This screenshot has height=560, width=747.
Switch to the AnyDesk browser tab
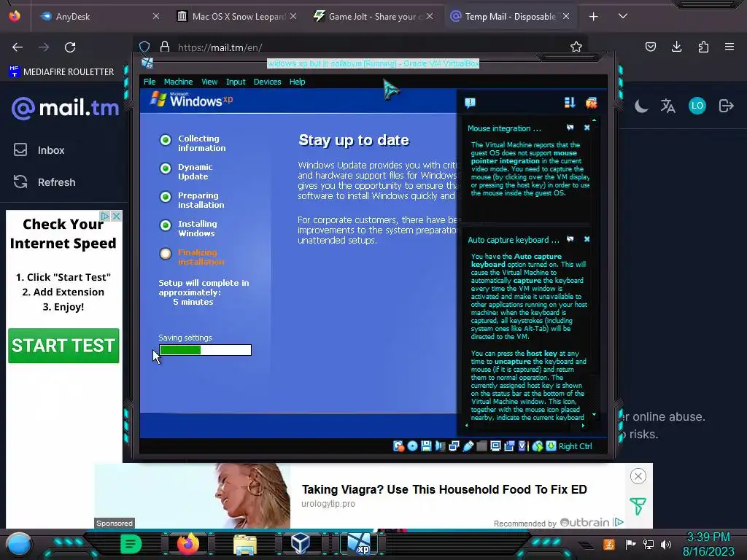point(99,16)
